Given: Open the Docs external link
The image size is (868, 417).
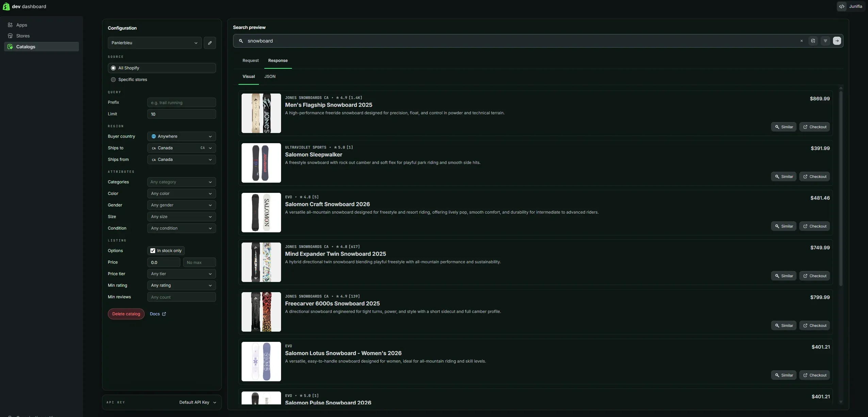Looking at the screenshot, I should pyautogui.click(x=158, y=314).
